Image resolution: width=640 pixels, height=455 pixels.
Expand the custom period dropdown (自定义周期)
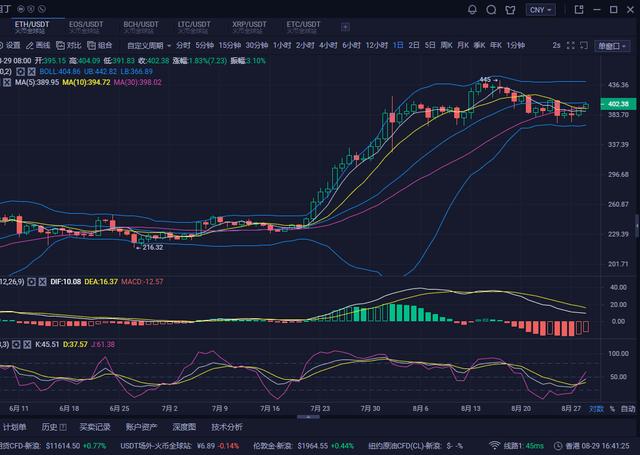click(x=146, y=45)
